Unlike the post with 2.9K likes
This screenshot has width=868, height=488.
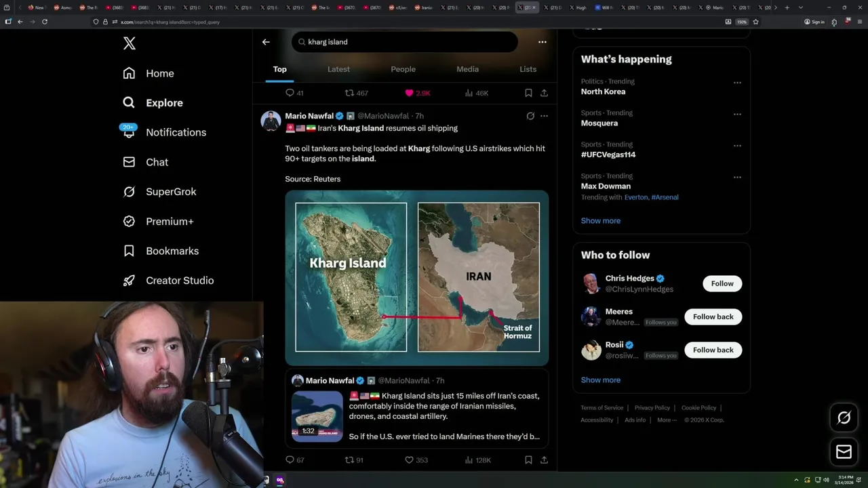[x=418, y=93]
